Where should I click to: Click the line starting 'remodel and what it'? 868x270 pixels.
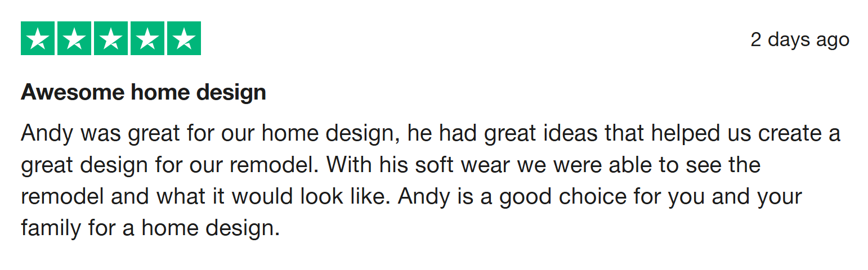[411, 197]
